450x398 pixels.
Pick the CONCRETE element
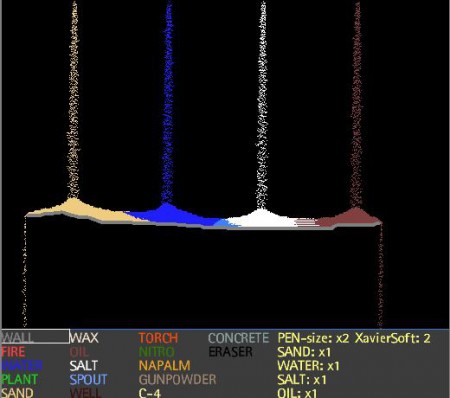[x=239, y=338]
